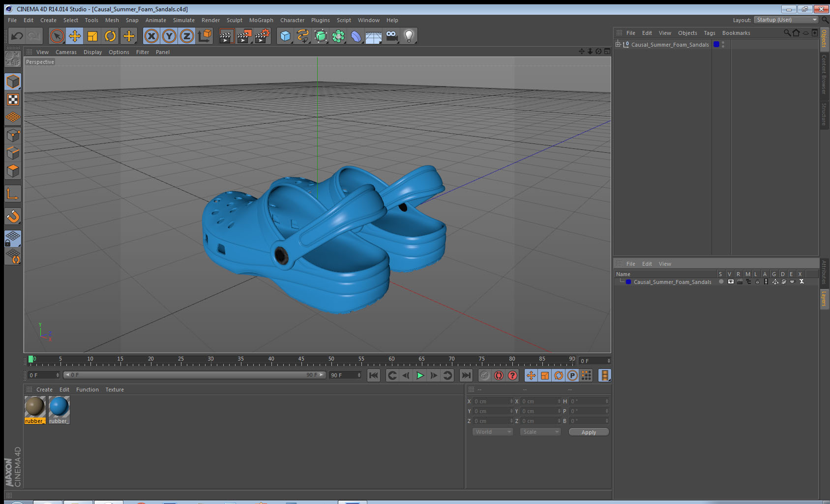
Task: Toggle layer solo dot
Action: [x=721, y=282]
